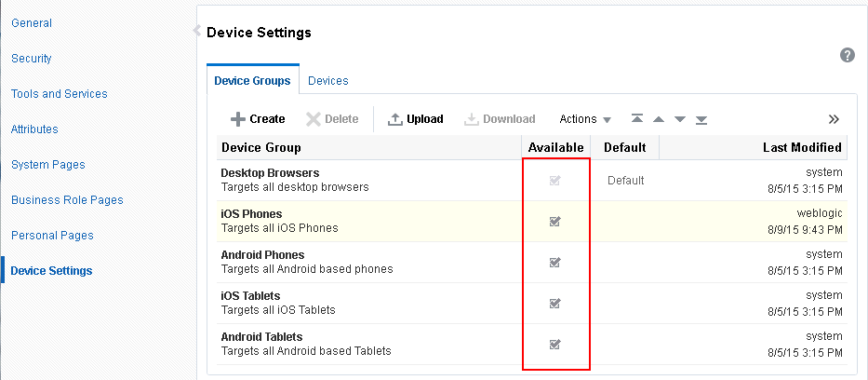This screenshot has width=868, height=380.
Task: Sort by Last Modified column header
Action: click(802, 147)
